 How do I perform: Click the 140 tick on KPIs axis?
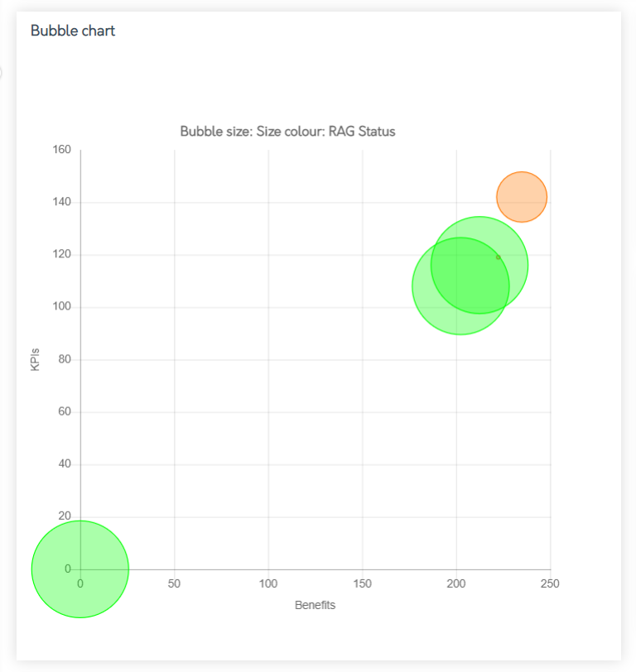coord(62,202)
